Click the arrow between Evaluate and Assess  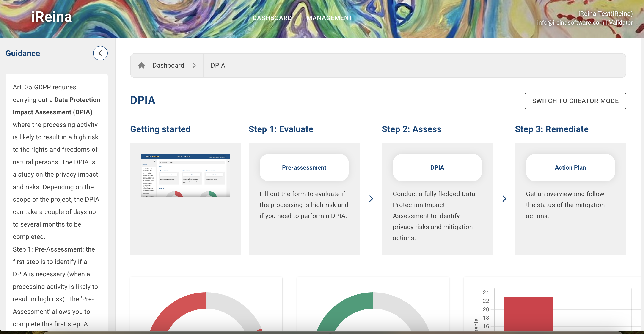tap(371, 199)
